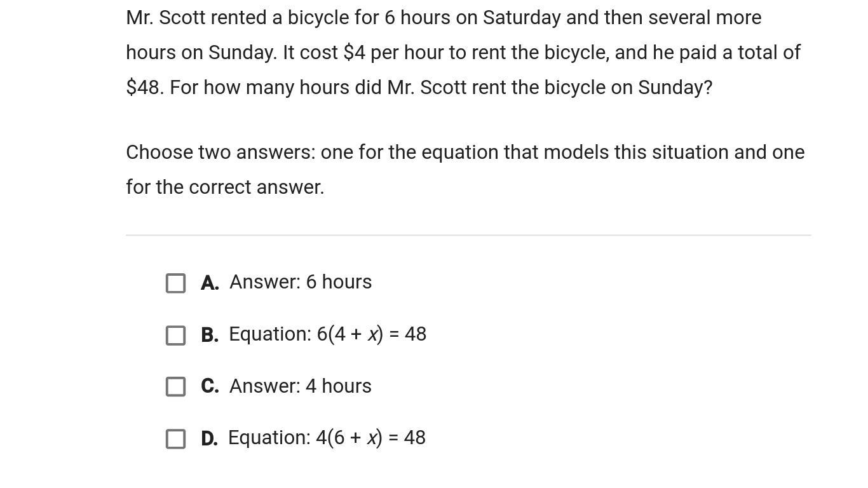This screenshot has height=488, width=868.
Task: Click the 'for the correct answer.' text
Action: coord(225,187)
